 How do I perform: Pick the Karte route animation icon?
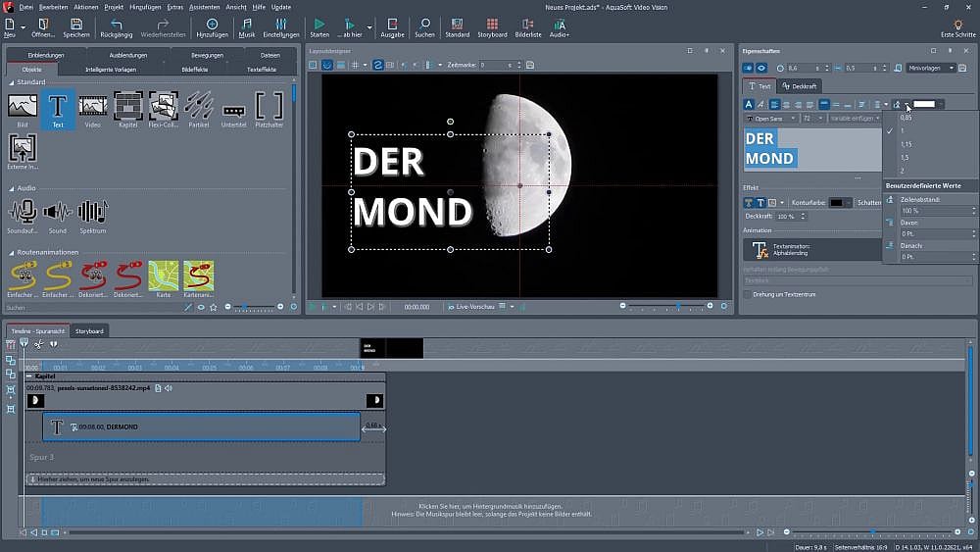[x=163, y=276]
